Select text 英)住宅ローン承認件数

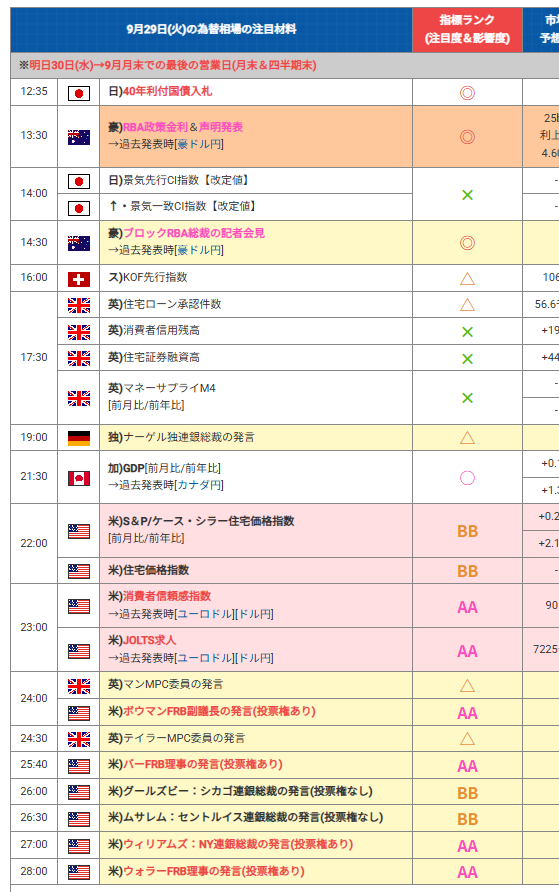click(x=164, y=304)
